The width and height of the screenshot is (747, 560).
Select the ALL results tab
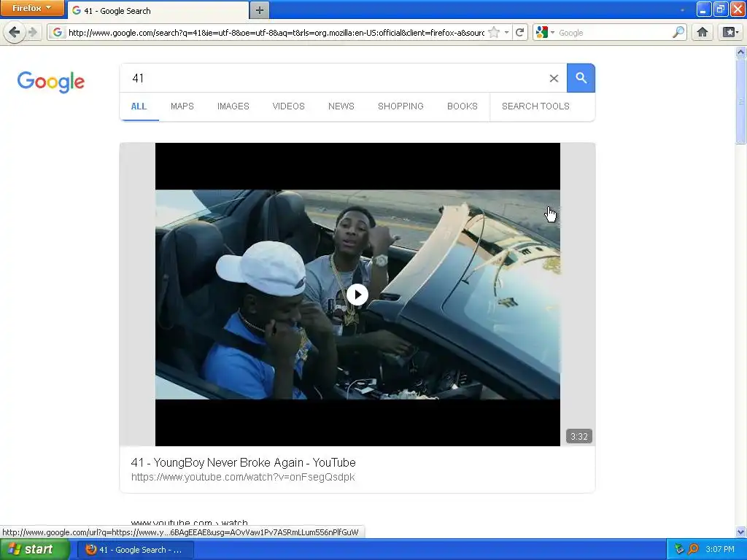pos(139,106)
